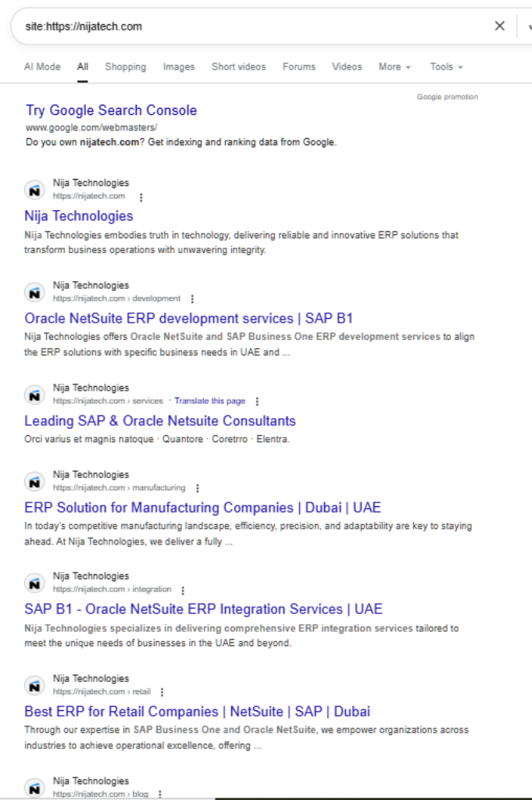Open the Forums tab
This screenshot has width=532, height=800.
(x=299, y=67)
